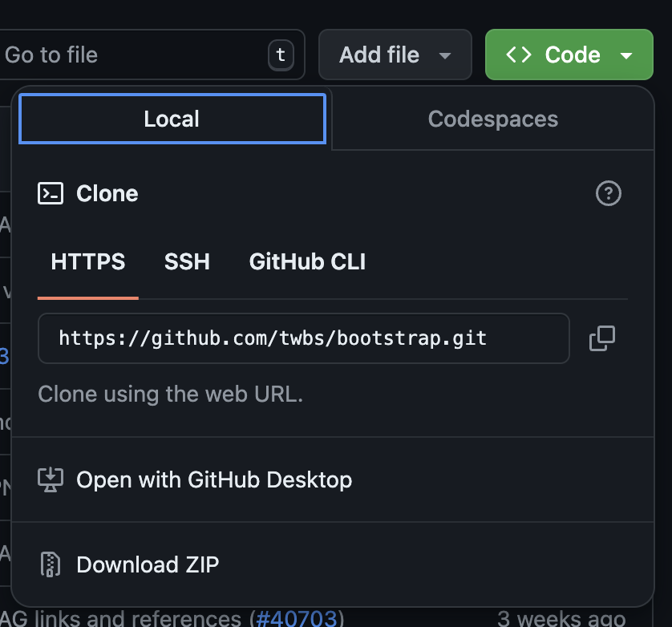The image size is (672, 627).
Task: Copy the HTTPS clone URL to clipboard
Action: click(602, 338)
